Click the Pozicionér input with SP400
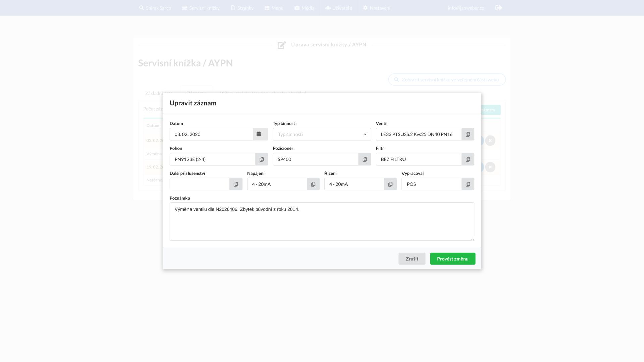This screenshot has width=644, height=362. tap(315, 159)
